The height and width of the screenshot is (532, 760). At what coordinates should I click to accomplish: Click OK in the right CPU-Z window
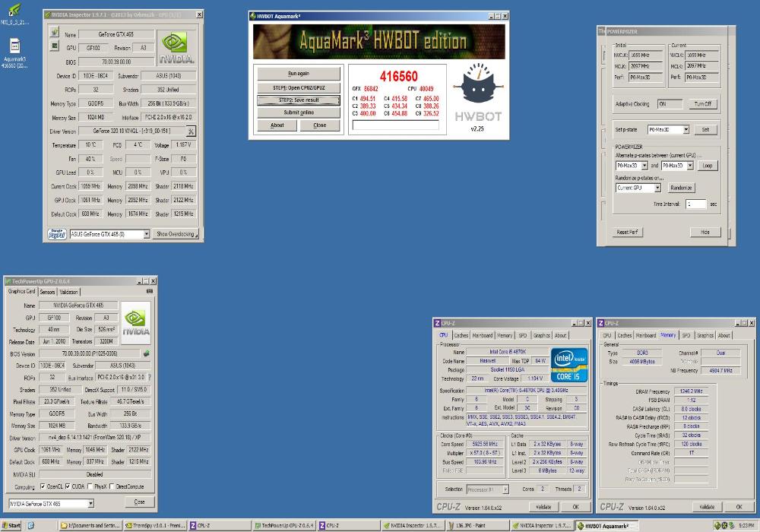[739, 507]
